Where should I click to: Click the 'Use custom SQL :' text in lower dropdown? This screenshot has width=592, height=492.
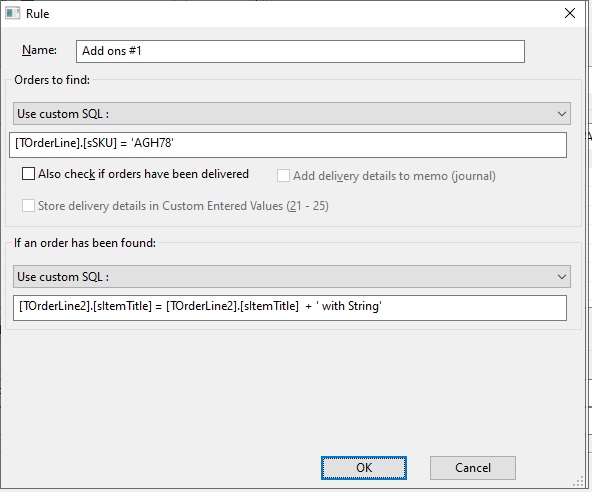(63, 277)
